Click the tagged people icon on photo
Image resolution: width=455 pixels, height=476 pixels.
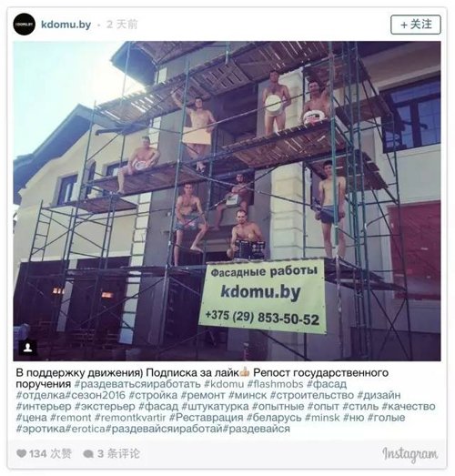point(28,348)
